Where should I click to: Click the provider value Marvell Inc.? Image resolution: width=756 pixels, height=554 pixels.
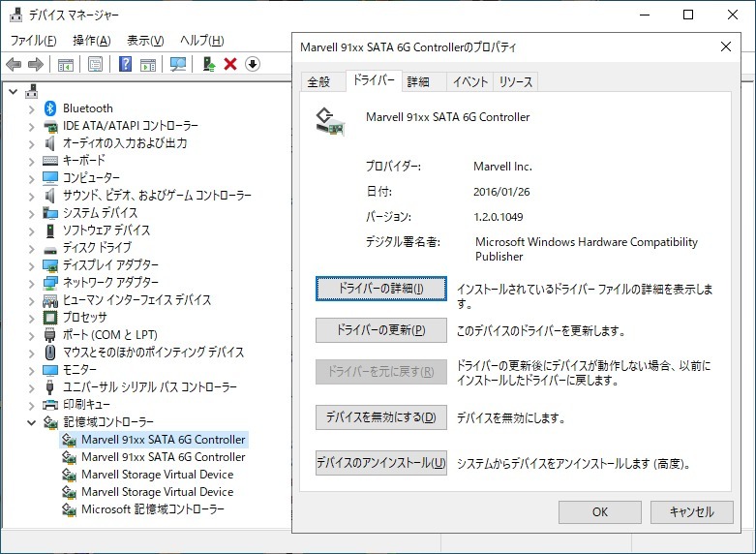pyautogui.click(x=502, y=167)
